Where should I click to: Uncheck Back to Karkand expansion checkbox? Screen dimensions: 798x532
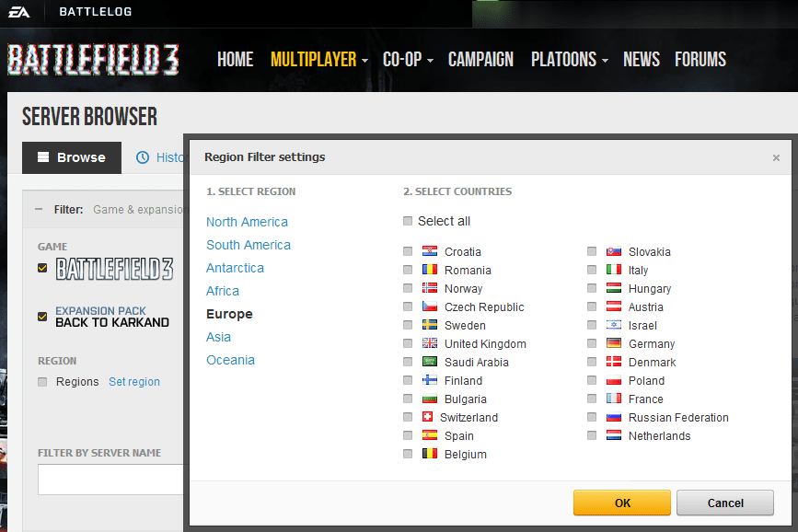tap(42, 316)
